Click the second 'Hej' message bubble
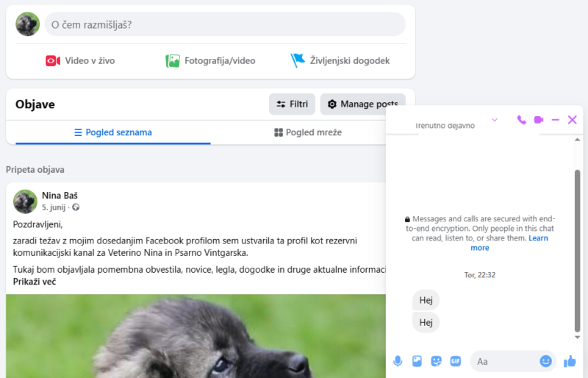The image size is (588, 378). click(426, 322)
